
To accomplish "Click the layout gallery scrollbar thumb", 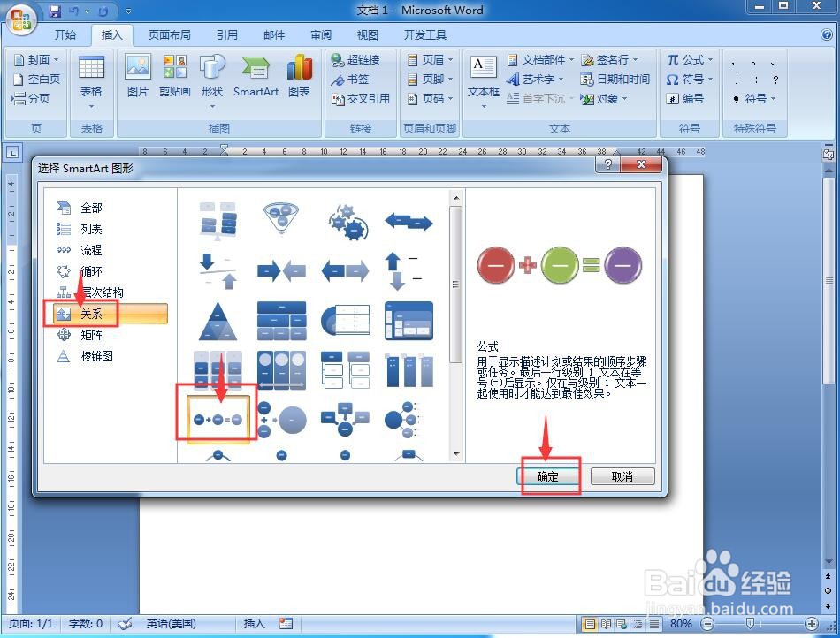I will [456, 285].
